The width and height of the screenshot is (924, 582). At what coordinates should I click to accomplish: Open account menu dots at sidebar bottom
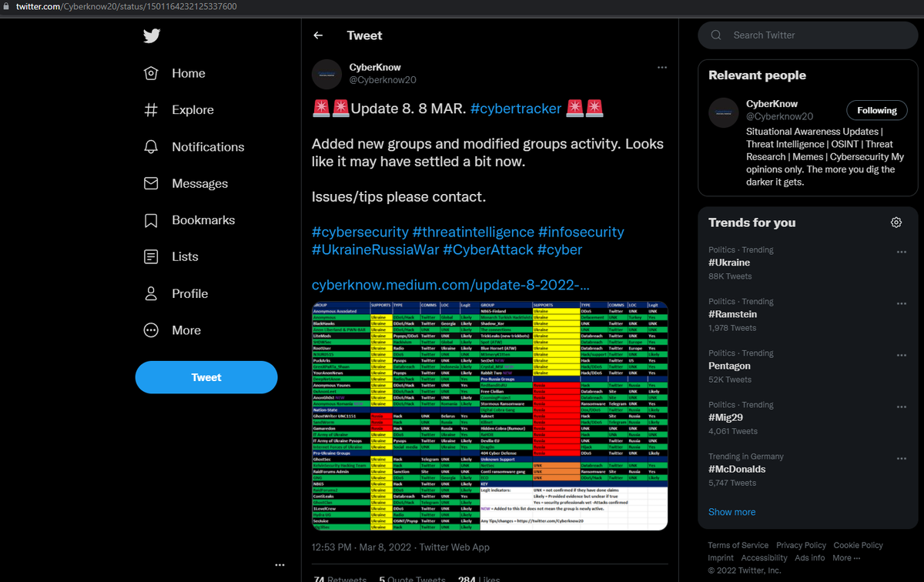tap(280, 566)
